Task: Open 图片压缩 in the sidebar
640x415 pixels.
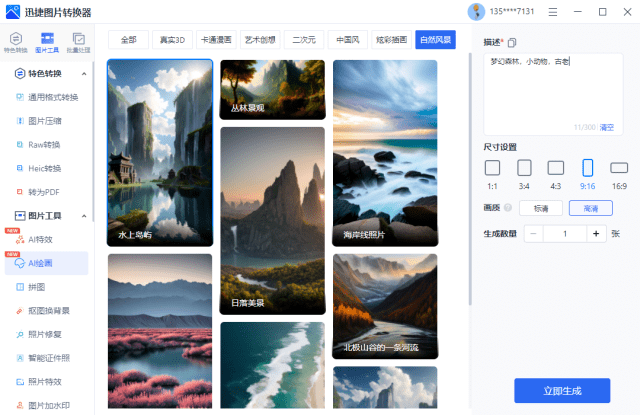Action: coord(45,120)
